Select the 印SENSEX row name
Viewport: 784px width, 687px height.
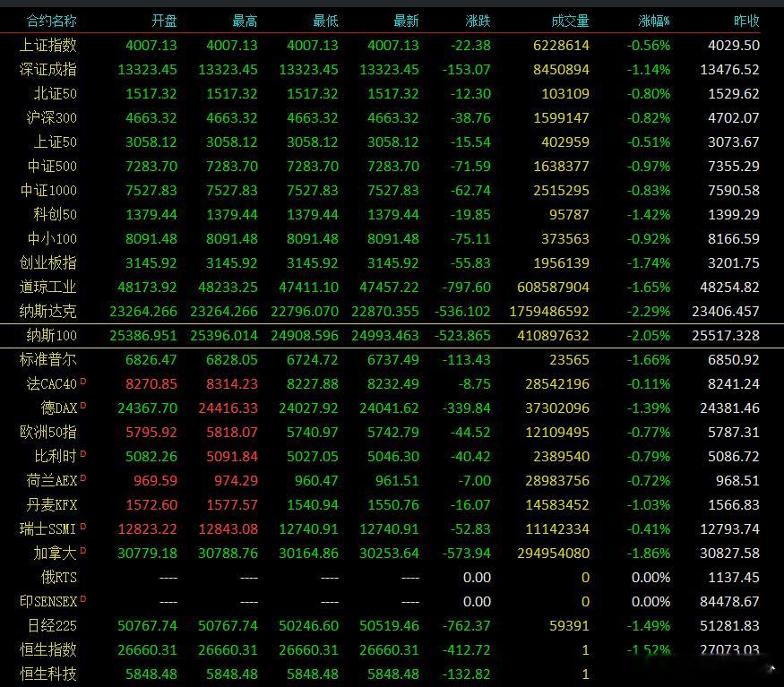pyautogui.click(x=48, y=602)
